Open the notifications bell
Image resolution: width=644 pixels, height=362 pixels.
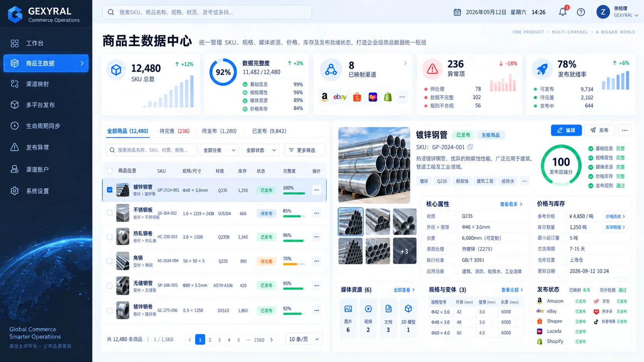coord(563,12)
